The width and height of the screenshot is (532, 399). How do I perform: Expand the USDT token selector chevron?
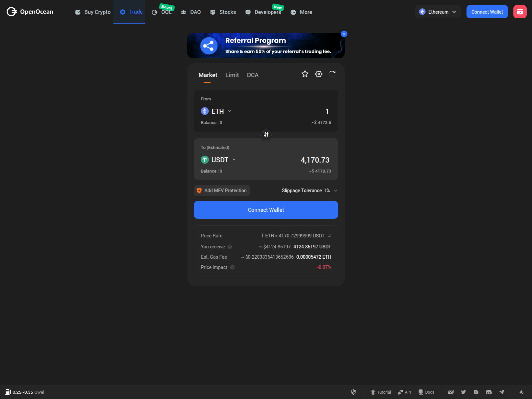[234, 160]
